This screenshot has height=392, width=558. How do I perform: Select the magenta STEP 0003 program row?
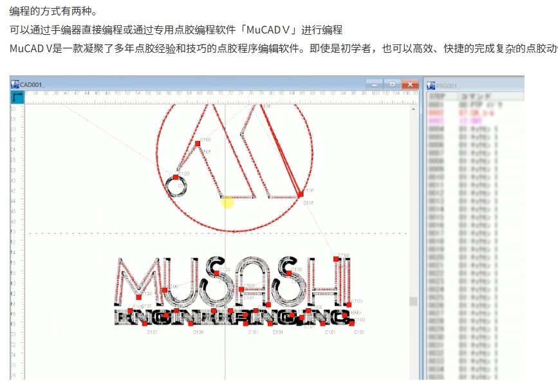(x=475, y=120)
